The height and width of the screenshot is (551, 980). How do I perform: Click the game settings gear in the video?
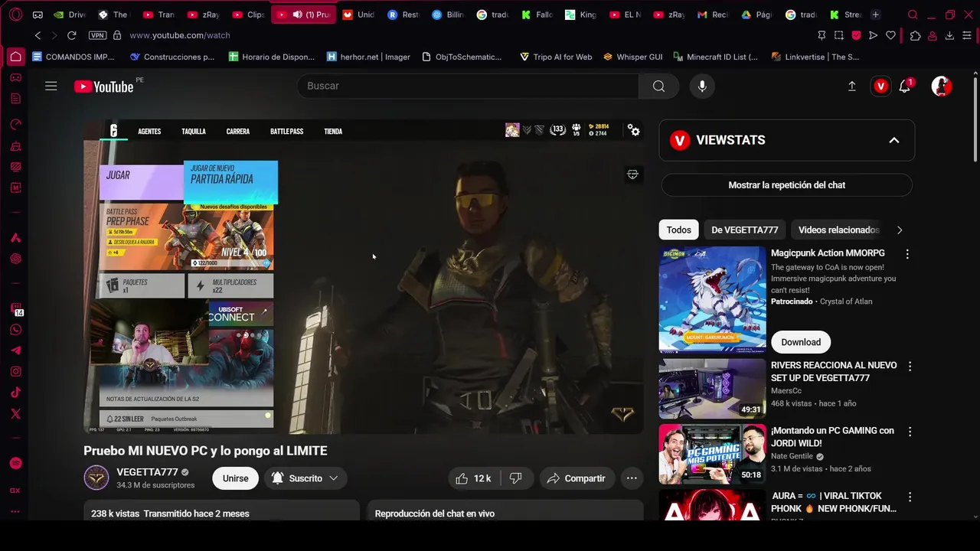(634, 131)
